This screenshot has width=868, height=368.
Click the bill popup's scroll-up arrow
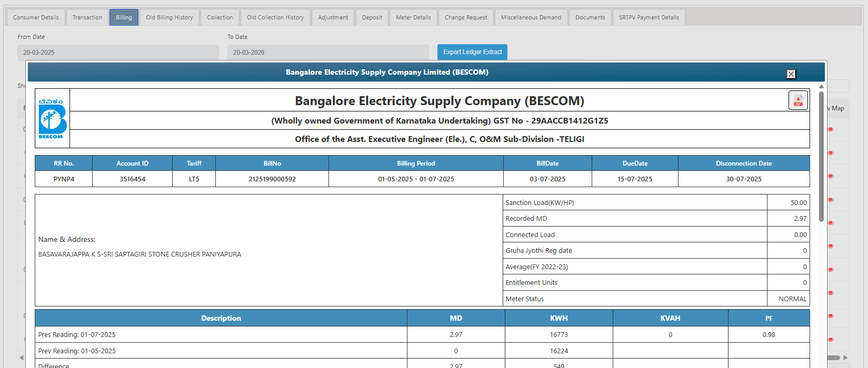(x=821, y=87)
